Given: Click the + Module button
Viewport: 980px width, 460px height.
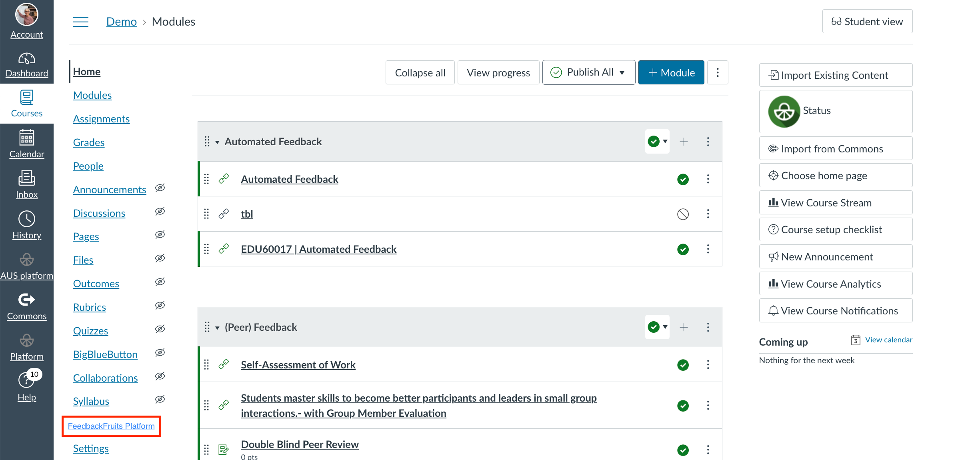Looking at the screenshot, I should pyautogui.click(x=671, y=72).
